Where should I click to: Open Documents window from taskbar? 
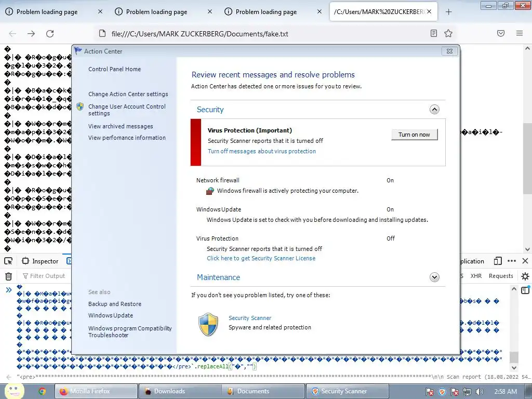(x=263, y=391)
